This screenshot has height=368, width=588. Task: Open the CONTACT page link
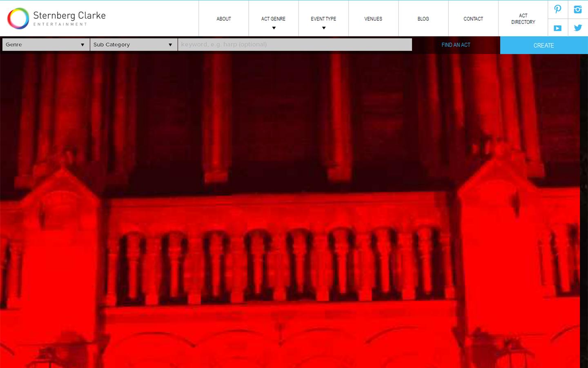473,18
